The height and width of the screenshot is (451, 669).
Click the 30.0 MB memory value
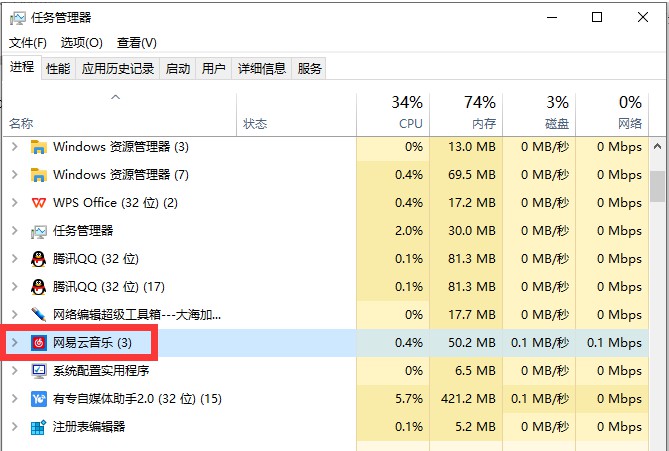coord(472,231)
